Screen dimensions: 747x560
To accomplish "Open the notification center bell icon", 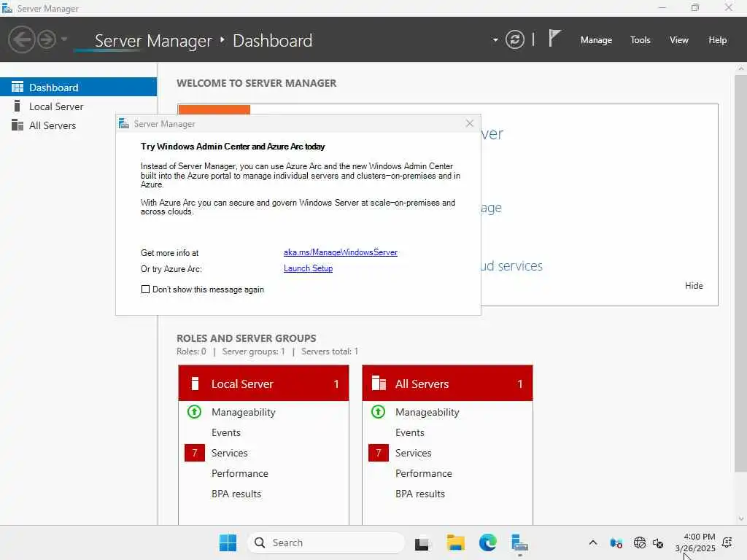I will [x=727, y=542].
